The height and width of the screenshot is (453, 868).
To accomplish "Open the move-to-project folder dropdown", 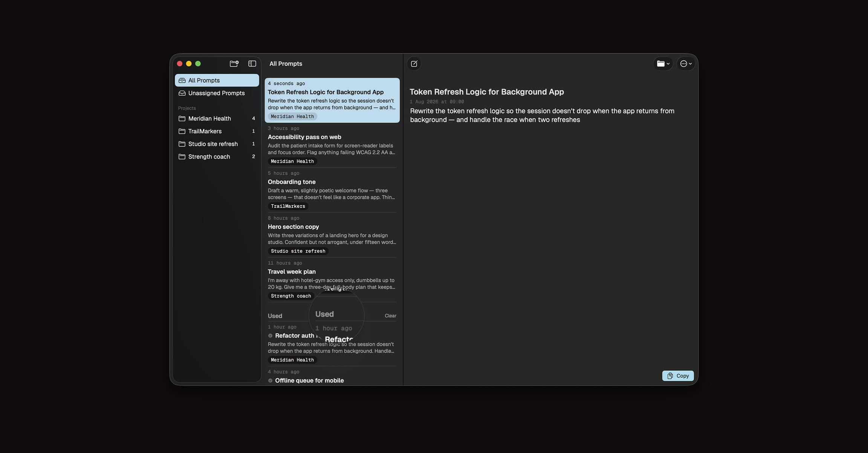I will [663, 64].
